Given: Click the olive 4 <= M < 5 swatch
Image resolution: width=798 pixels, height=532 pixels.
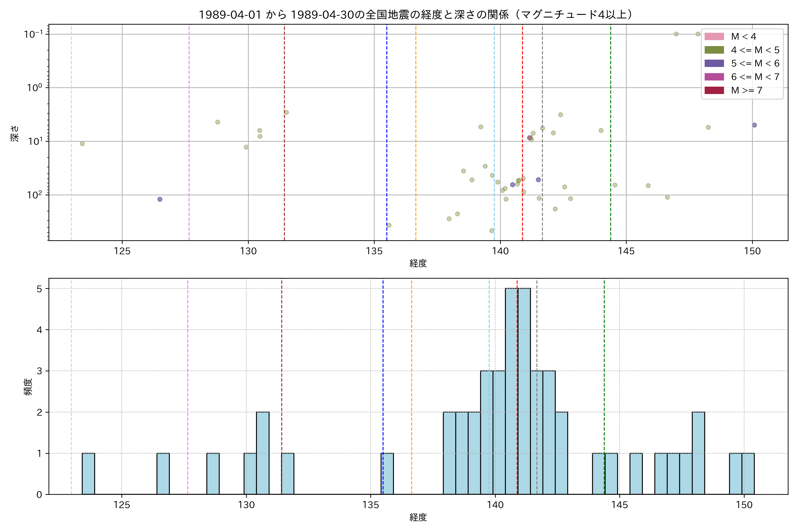Looking at the screenshot, I should [x=714, y=50].
